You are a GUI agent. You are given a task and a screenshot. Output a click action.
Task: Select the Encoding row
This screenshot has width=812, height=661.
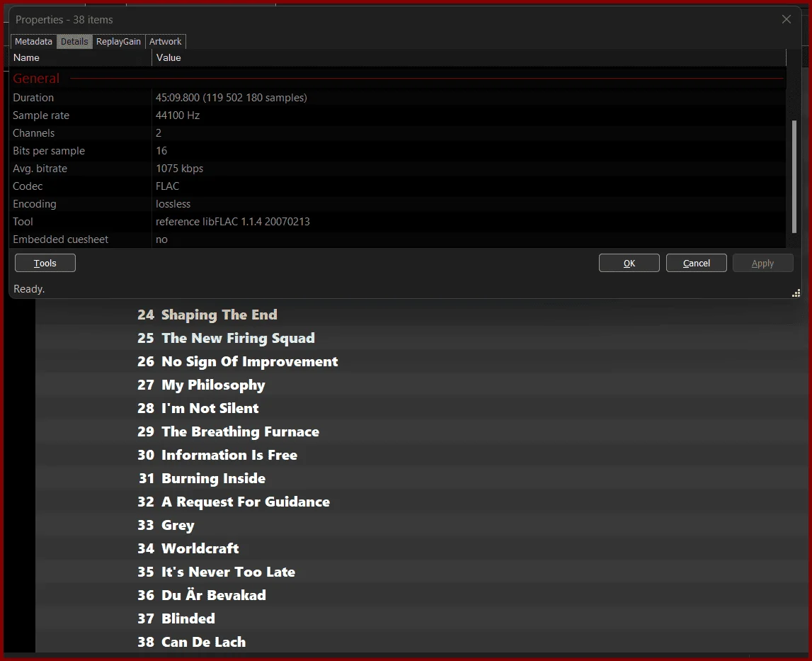[398, 204]
